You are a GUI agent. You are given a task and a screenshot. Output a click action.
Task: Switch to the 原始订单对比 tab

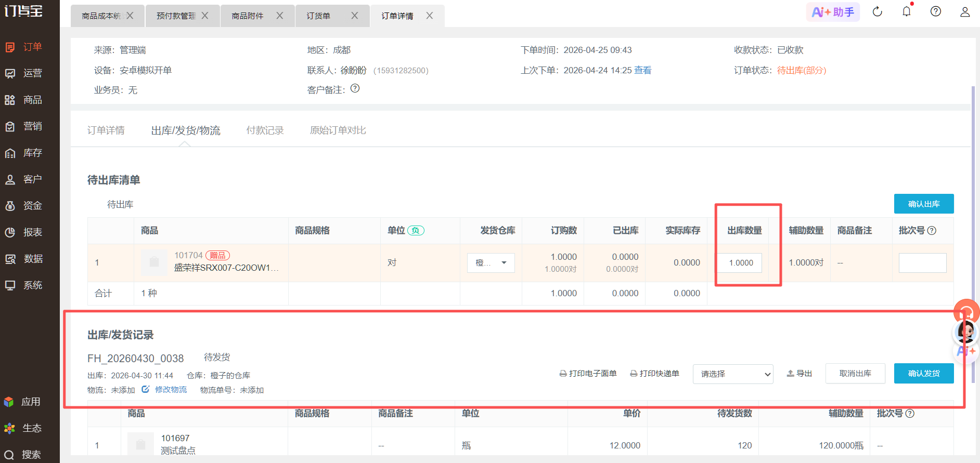click(338, 130)
